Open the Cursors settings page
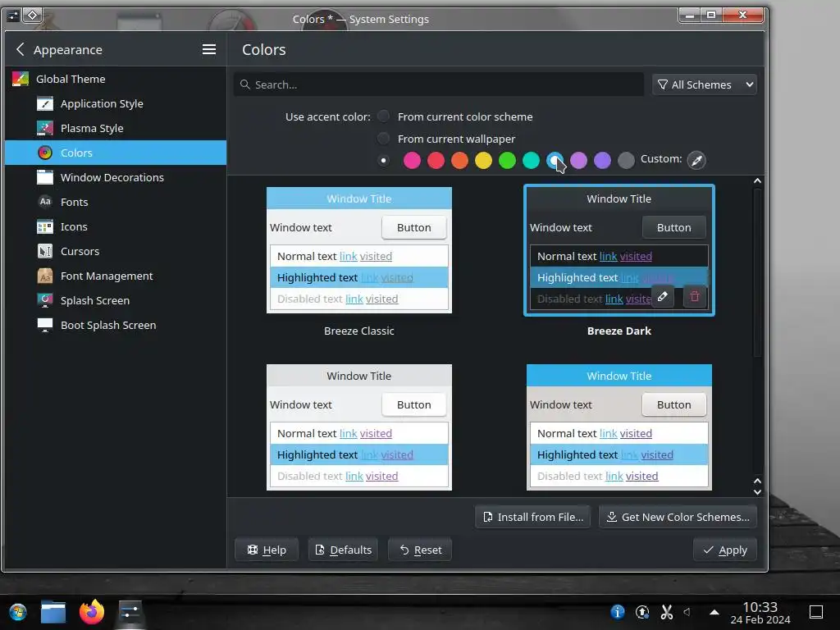Image resolution: width=840 pixels, height=630 pixels. pyautogui.click(x=116, y=251)
